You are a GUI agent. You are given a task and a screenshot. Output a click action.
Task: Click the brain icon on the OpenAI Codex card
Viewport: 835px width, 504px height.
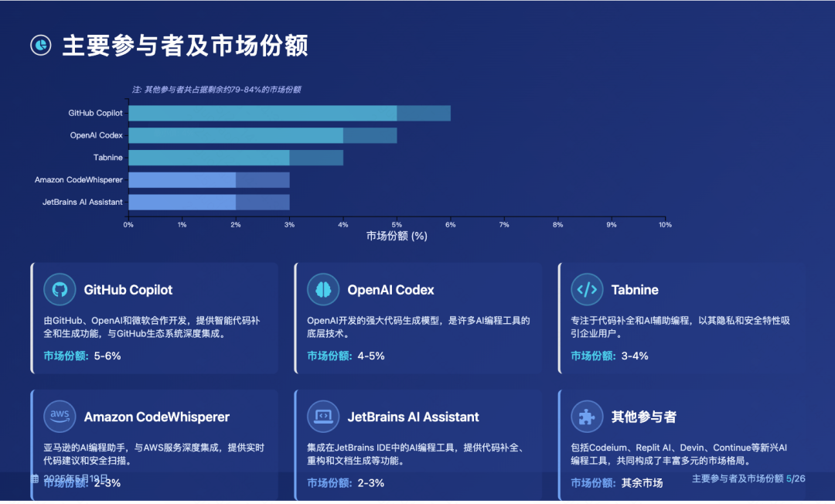point(323,290)
